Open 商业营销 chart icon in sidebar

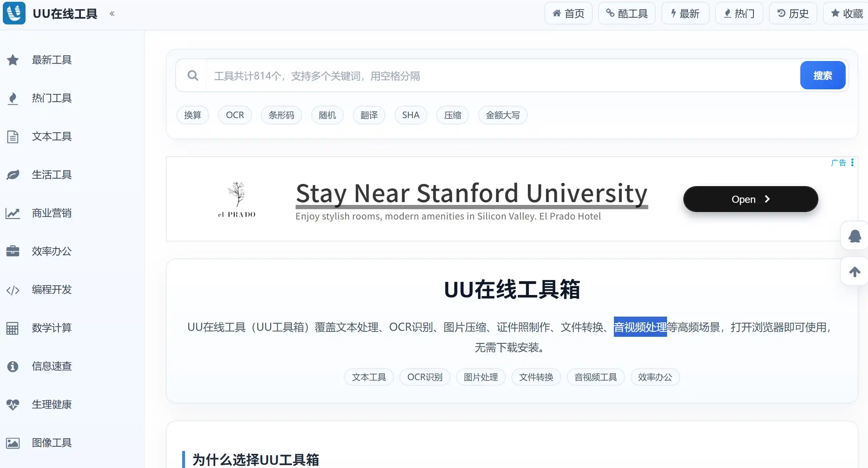13,213
